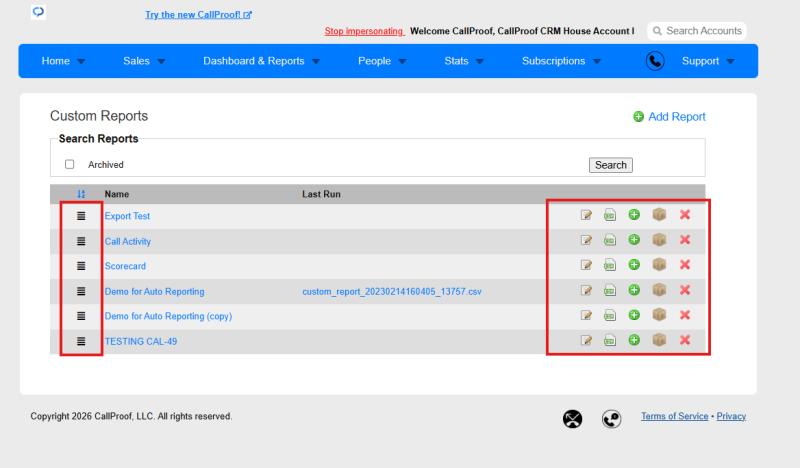Run CSV export for Call Activity
800x468 pixels.
[x=610, y=240]
